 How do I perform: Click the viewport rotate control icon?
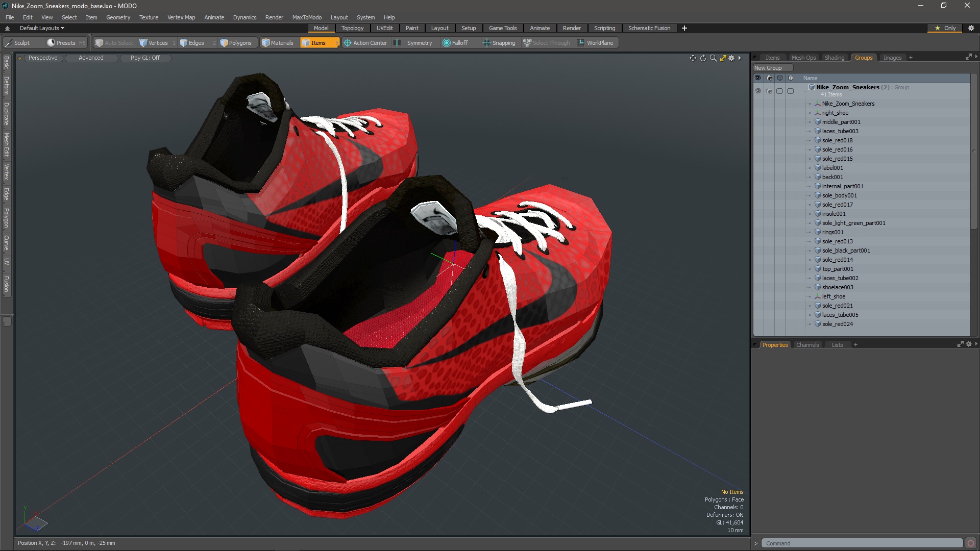click(703, 58)
